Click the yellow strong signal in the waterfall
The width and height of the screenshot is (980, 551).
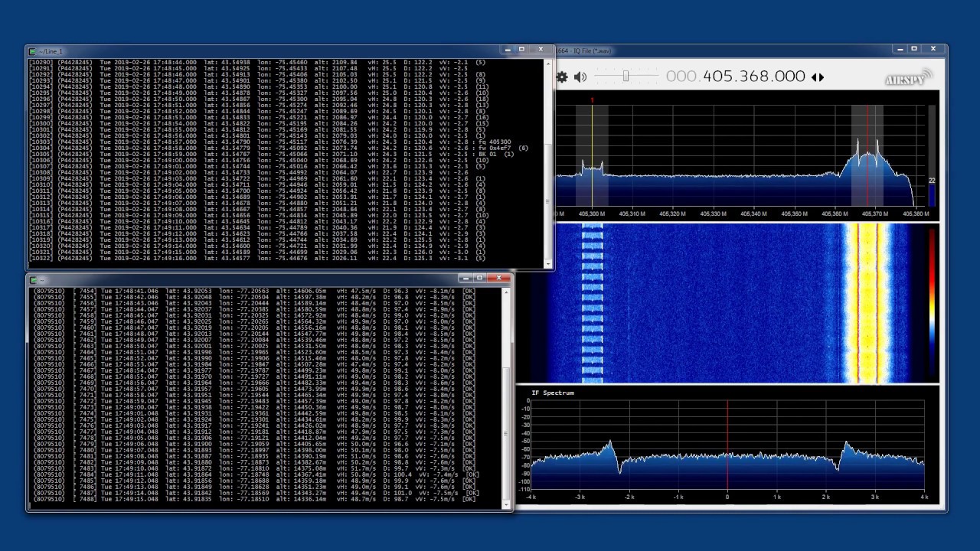point(867,303)
